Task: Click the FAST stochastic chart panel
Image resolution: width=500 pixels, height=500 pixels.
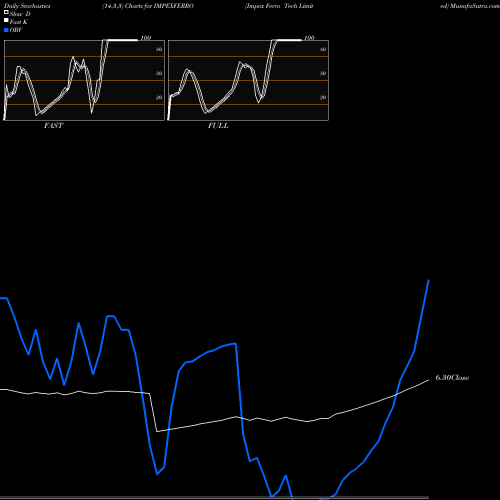Action: 84,80
